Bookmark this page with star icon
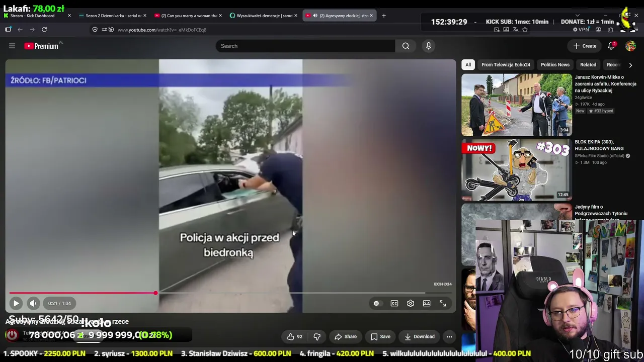Viewport: 644px width, 362px height. coord(525,30)
